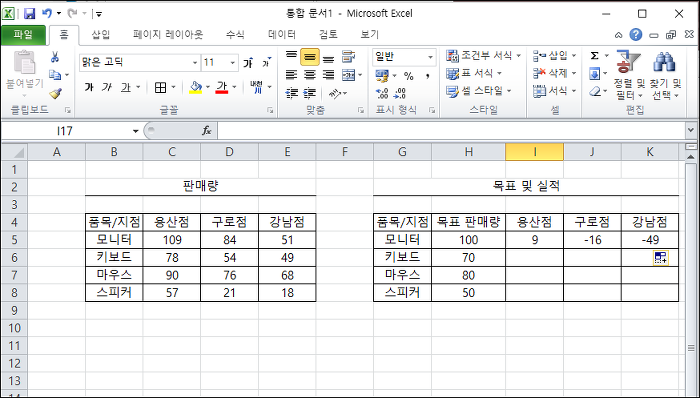Toggle align text left
The width and height of the screenshot is (700, 398).
(292, 75)
